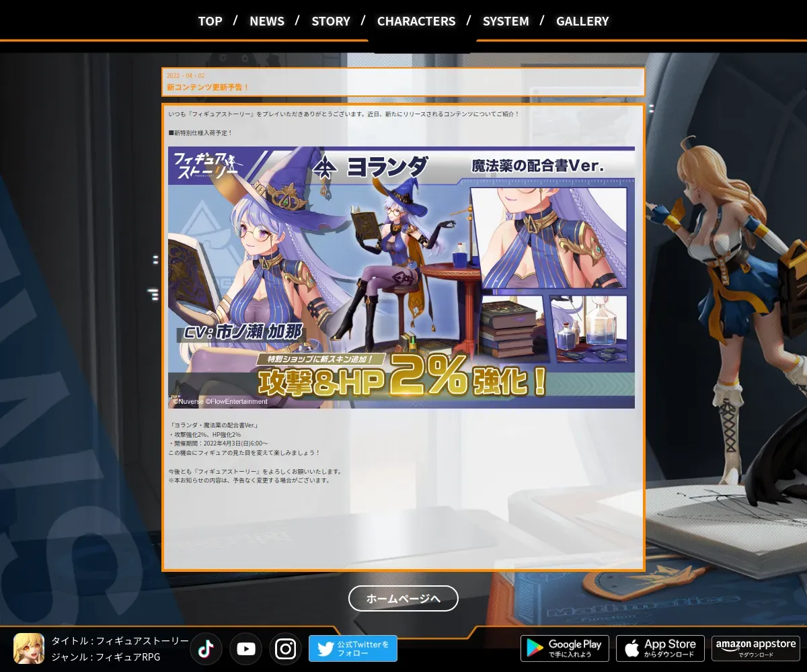
Task: Open the SYSTEM menu item
Action: coord(506,21)
